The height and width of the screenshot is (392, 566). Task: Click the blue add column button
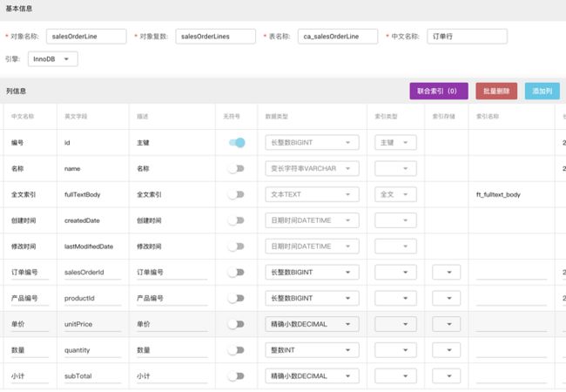(542, 91)
